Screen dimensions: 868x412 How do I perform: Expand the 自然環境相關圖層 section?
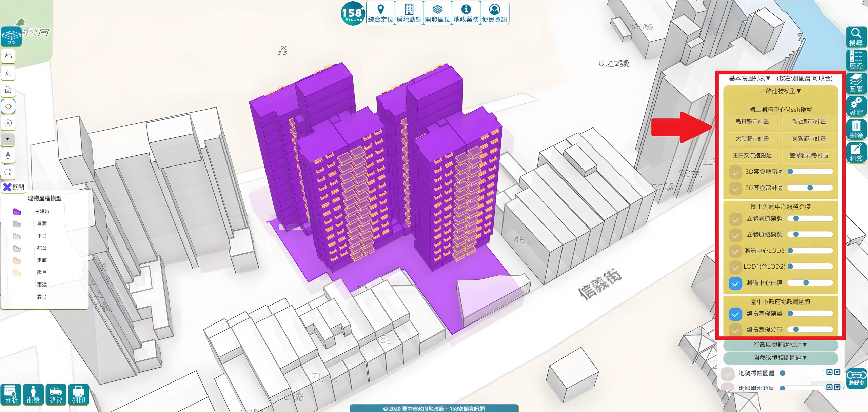[x=780, y=358]
